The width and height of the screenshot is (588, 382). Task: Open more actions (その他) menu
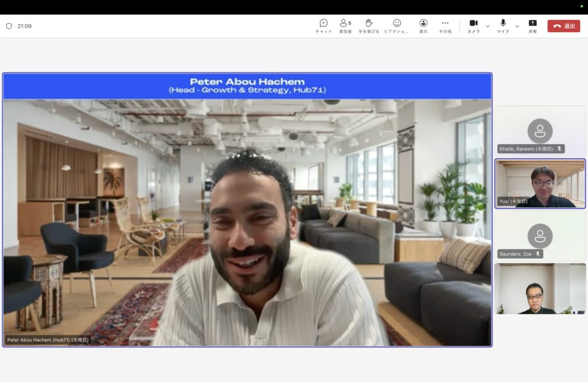point(445,26)
